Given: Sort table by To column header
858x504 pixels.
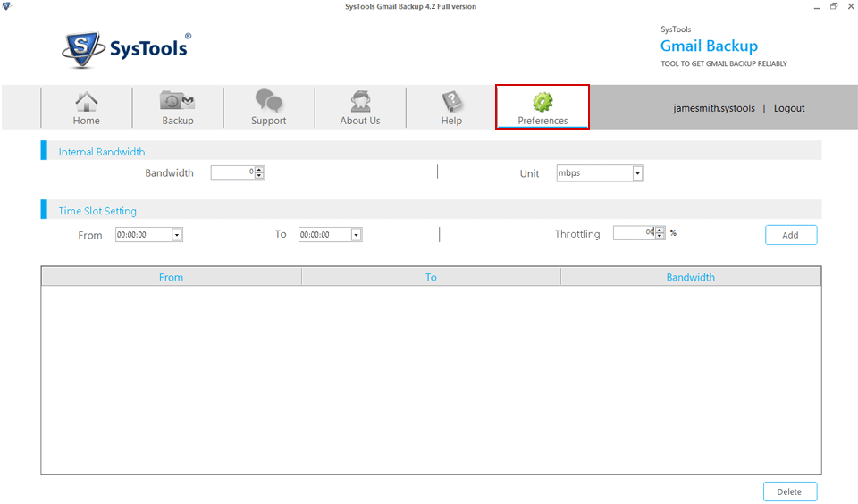Looking at the screenshot, I should pyautogui.click(x=431, y=277).
